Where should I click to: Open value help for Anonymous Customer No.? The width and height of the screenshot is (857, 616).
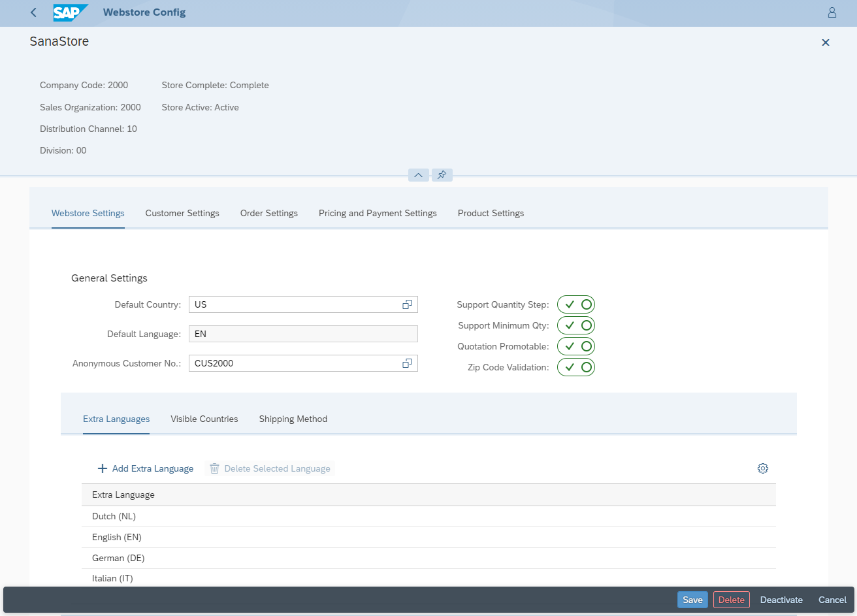(x=407, y=363)
